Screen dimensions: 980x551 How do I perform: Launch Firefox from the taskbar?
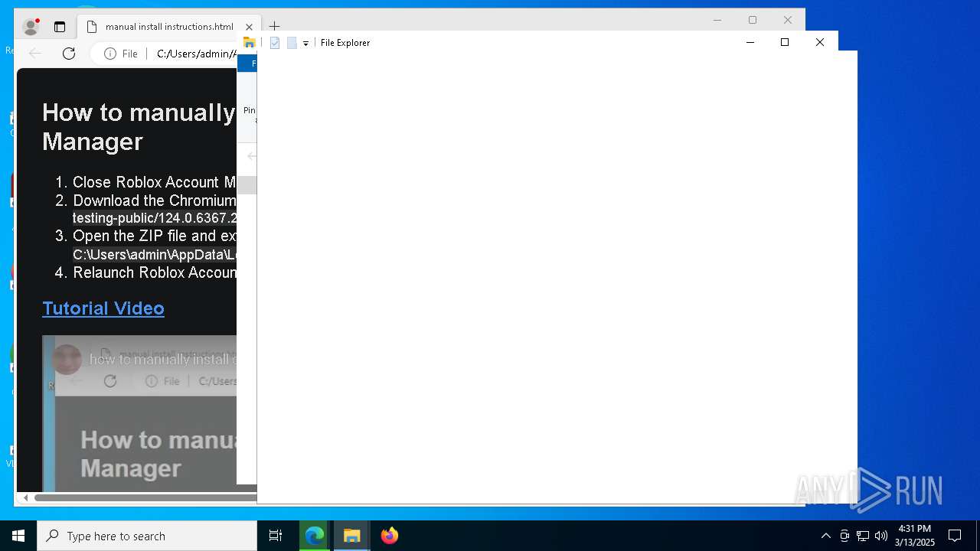pos(390,536)
